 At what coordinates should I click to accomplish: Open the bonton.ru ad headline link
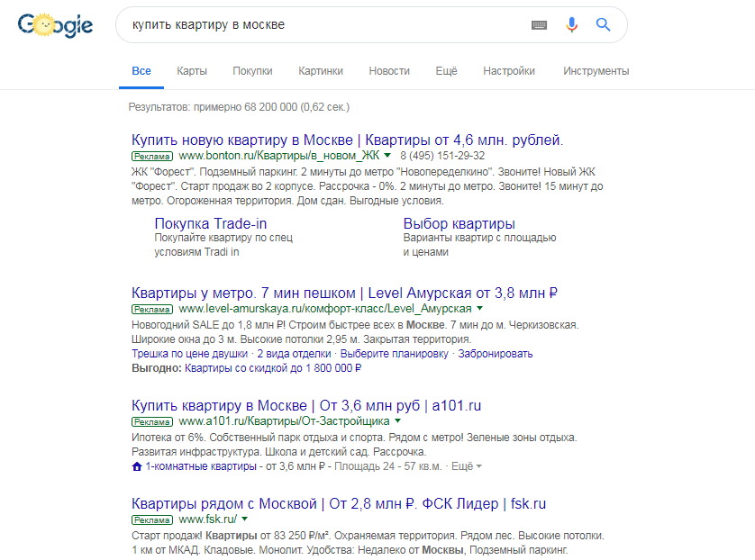click(347, 140)
